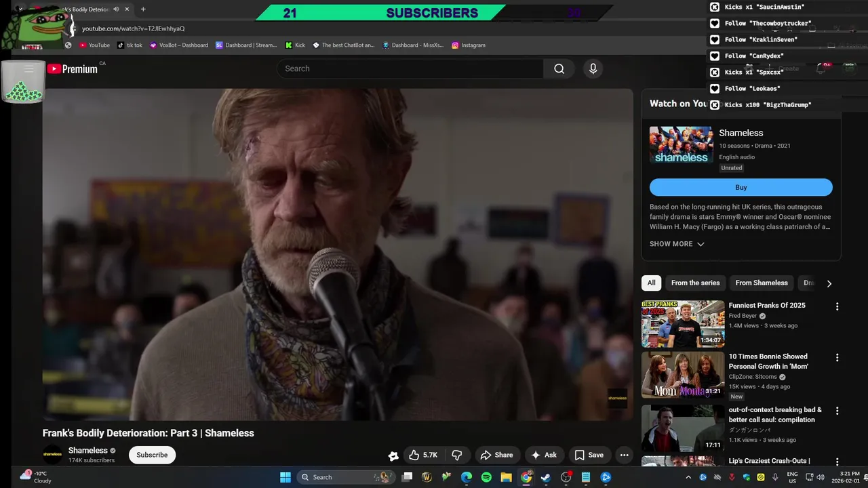Open the YouTube bookmark in the bookmarks bar
This screenshot has height=488, width=868.
click(x=94, y=45)
